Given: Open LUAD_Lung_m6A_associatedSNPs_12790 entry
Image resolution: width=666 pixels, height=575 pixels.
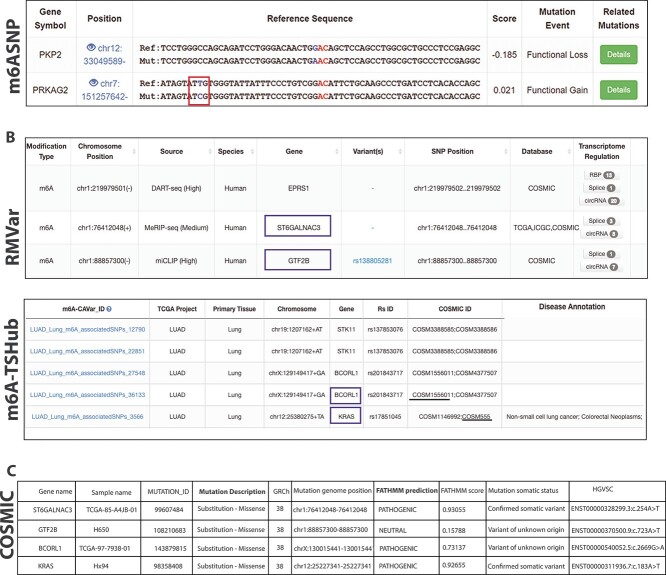Looking at the screenshot, I should coord(87,330).
